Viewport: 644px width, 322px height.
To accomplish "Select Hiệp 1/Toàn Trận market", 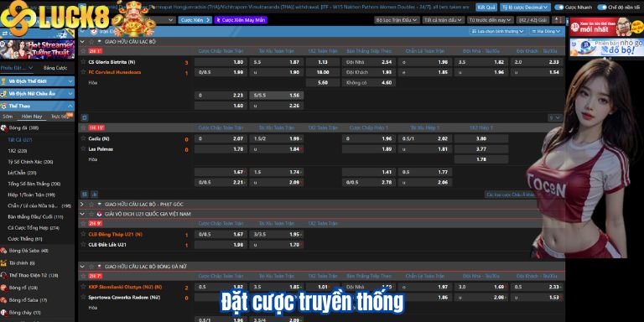I will (x=32, y=195).
